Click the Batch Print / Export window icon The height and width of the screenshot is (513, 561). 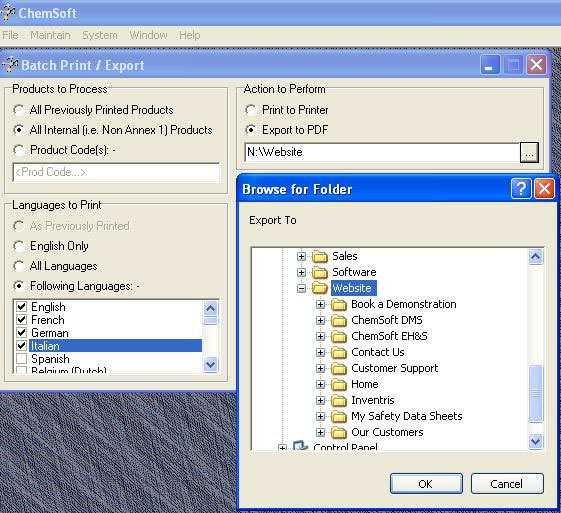click(9, 65)
